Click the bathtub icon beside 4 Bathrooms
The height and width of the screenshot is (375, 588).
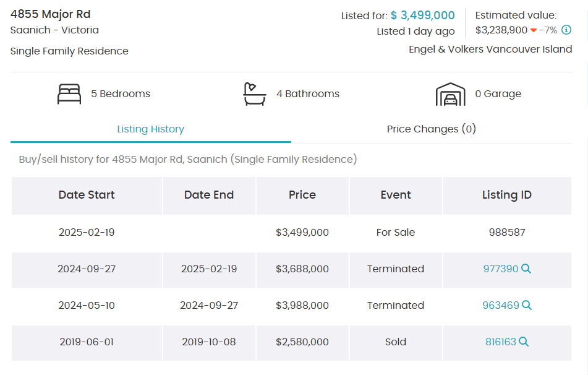point(254,94)
